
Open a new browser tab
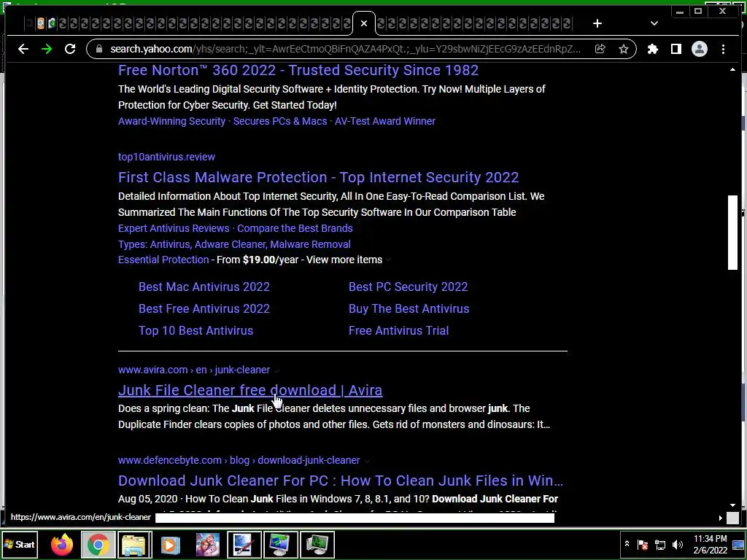(597, 23)
